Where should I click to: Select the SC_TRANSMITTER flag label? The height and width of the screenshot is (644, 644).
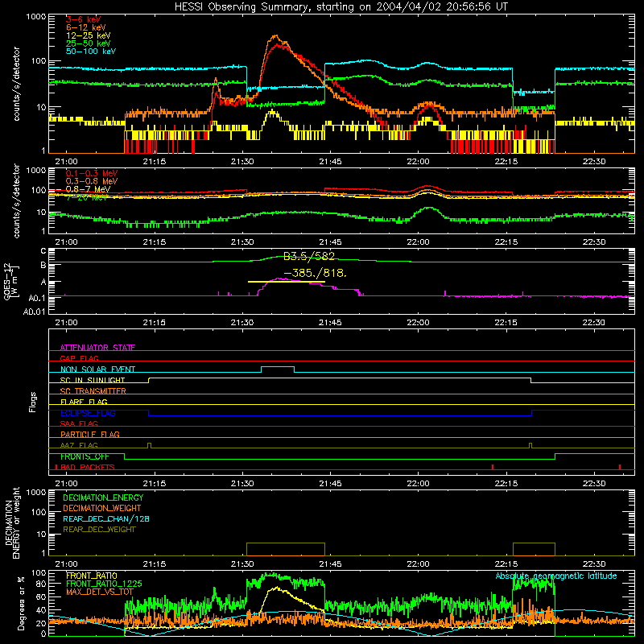pyautogui.click(x=93, y=391)
